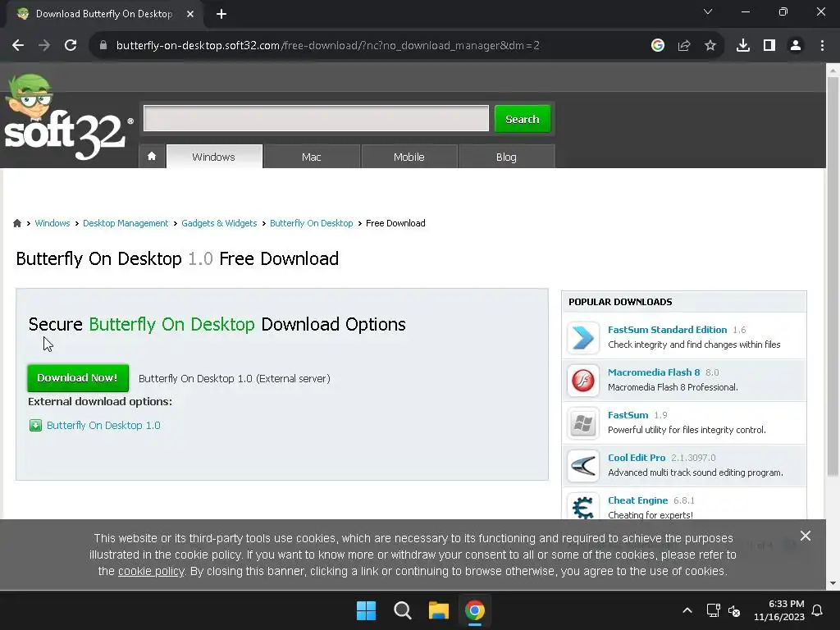Click the page vertical scrollbar thumb
This screenshot has height=630, width=840.
pos(833,276)
